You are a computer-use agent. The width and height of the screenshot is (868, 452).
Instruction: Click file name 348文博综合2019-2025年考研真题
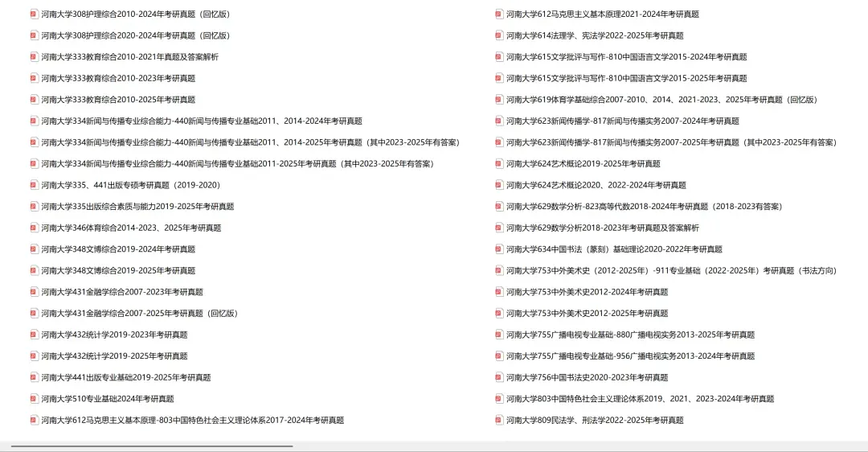(118, 271)
